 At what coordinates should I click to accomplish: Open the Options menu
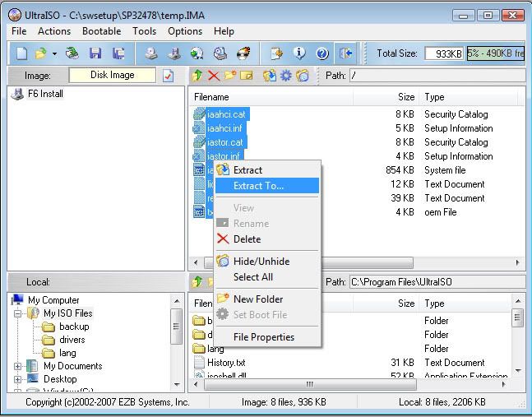[185, 31]
